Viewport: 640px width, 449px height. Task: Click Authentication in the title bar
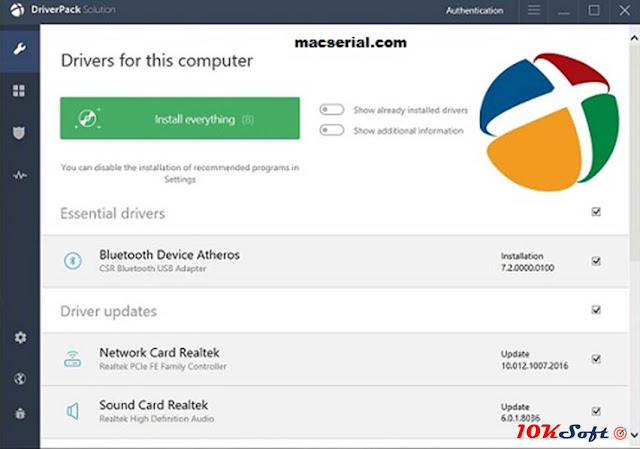point(474,11)
